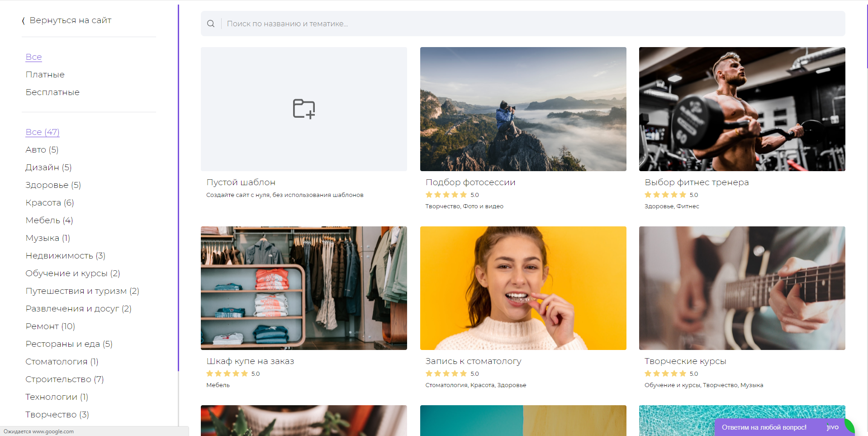Click the search magnifier icon
Screen dimensions: 868x436
[x=211, y=24]
